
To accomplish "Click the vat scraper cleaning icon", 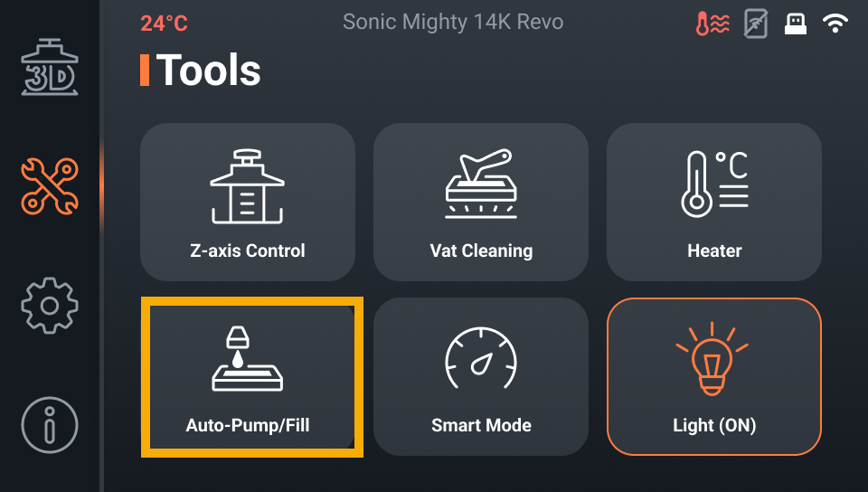I will [480, 184].
